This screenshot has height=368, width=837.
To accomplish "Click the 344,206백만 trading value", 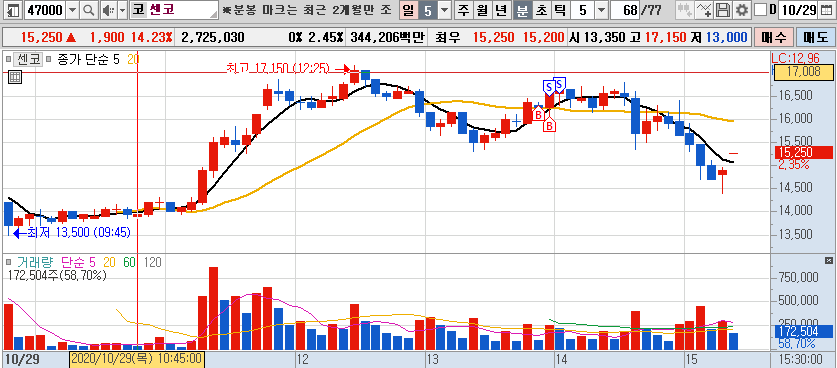I will (x=388, y=37).
